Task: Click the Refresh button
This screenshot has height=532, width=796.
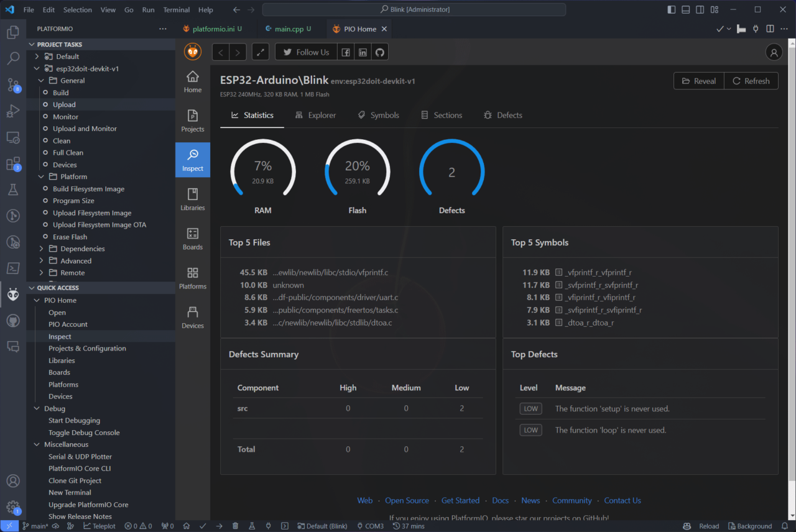Action: (x=751, y=81)
